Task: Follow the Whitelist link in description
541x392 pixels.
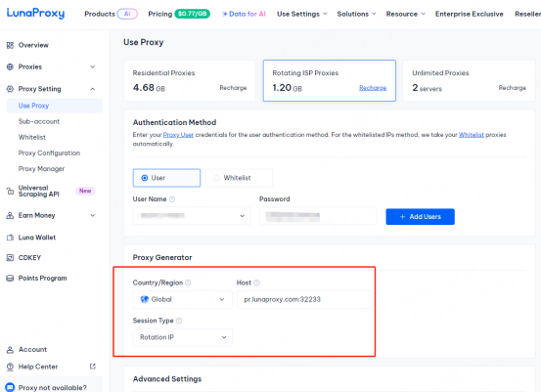Action: point(472,135)
